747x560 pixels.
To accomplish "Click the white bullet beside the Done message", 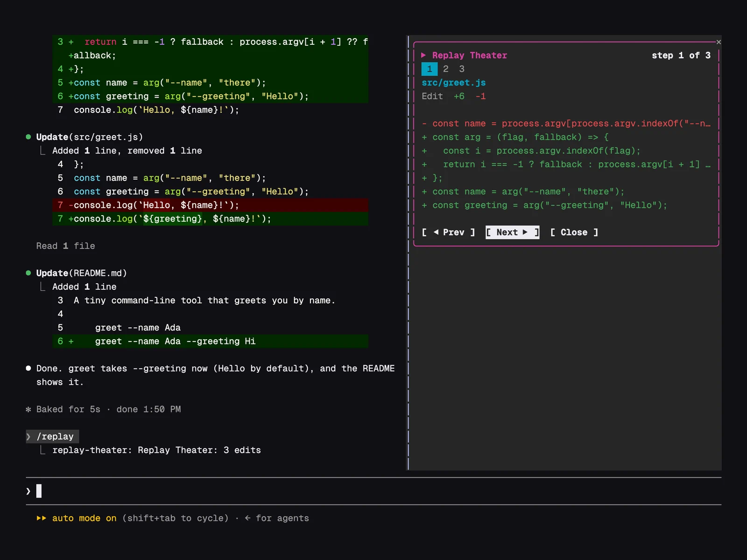I will click(28, 368).
